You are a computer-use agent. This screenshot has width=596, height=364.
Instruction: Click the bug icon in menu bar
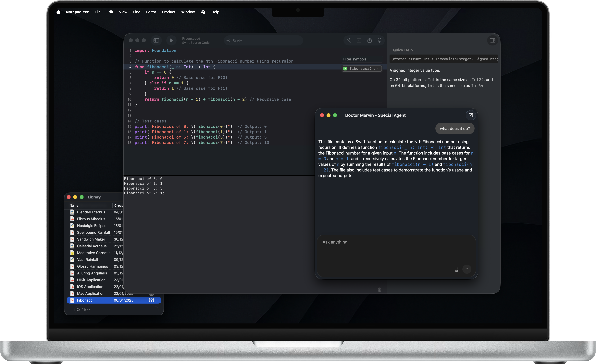coord(203,12)
